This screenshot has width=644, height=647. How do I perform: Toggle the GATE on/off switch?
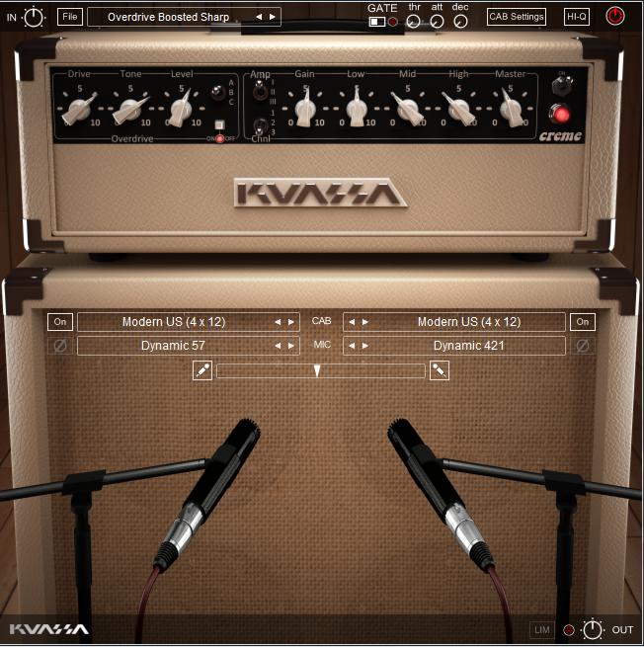[377, 22]
